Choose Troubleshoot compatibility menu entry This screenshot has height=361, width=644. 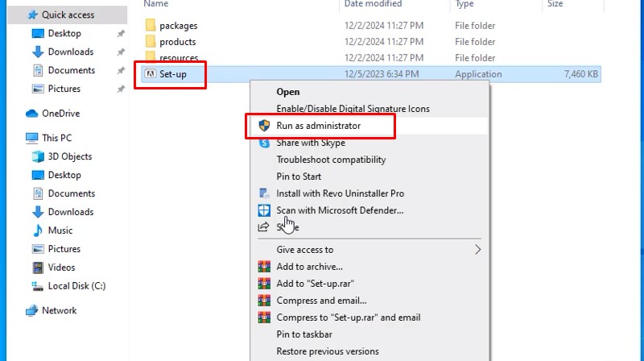pos(331,160)
